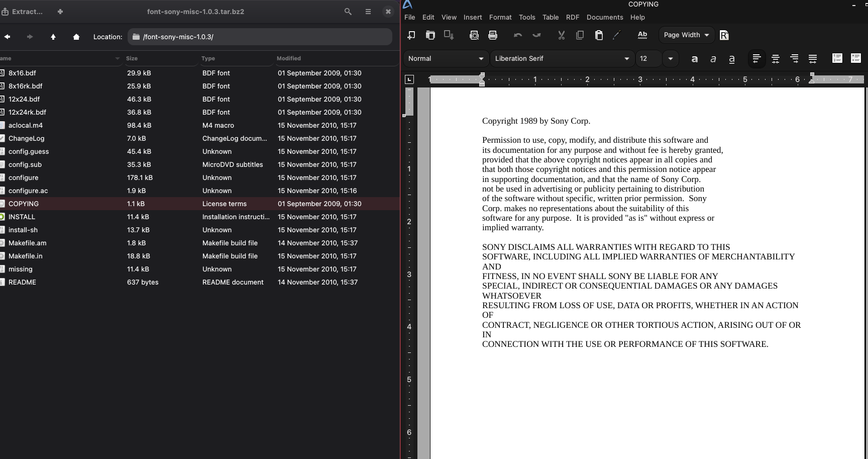Click the home icon in archive manager

(76, 37)
